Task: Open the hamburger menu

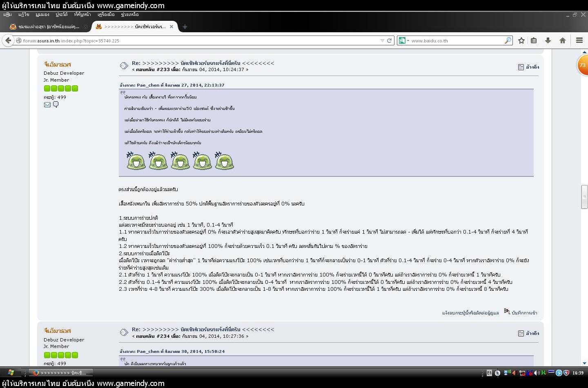Action: click(x=579, y=40)
